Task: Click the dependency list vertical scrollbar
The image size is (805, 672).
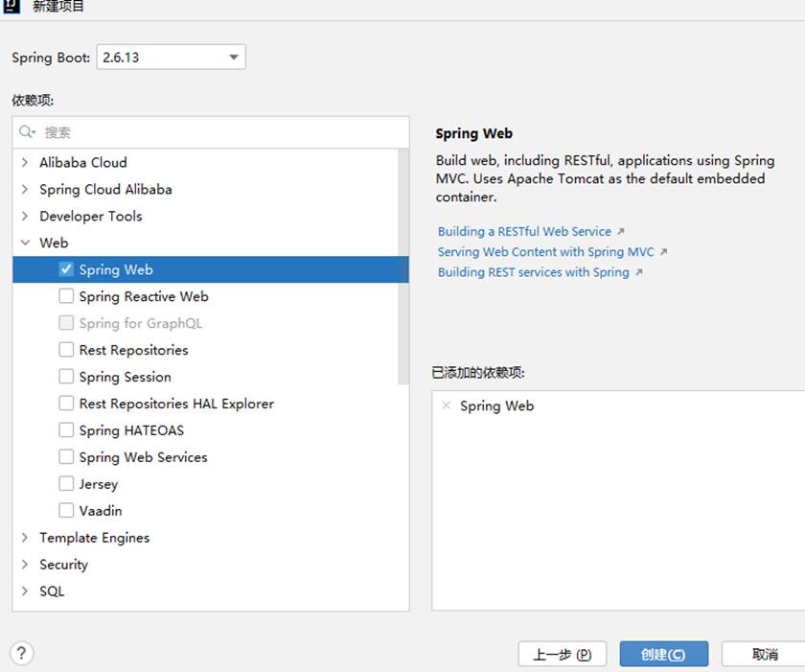Action: click(403, 266)
